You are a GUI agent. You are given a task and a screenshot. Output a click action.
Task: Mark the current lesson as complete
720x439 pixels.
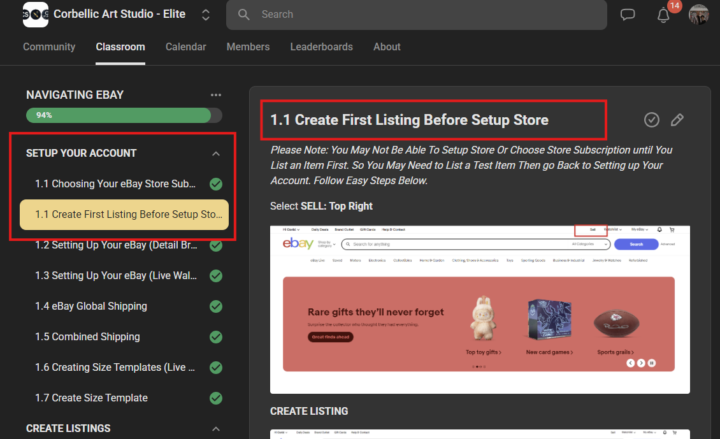652,120
